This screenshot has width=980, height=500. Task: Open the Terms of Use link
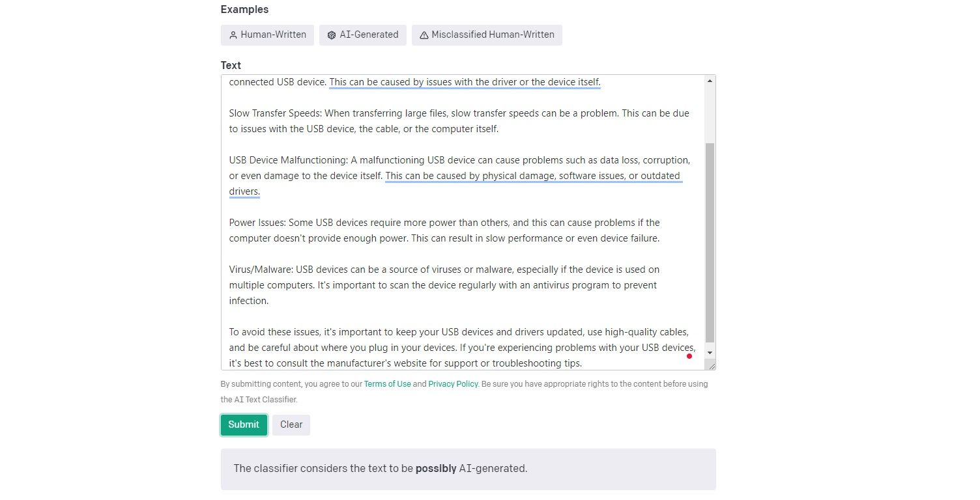[387, 383]
